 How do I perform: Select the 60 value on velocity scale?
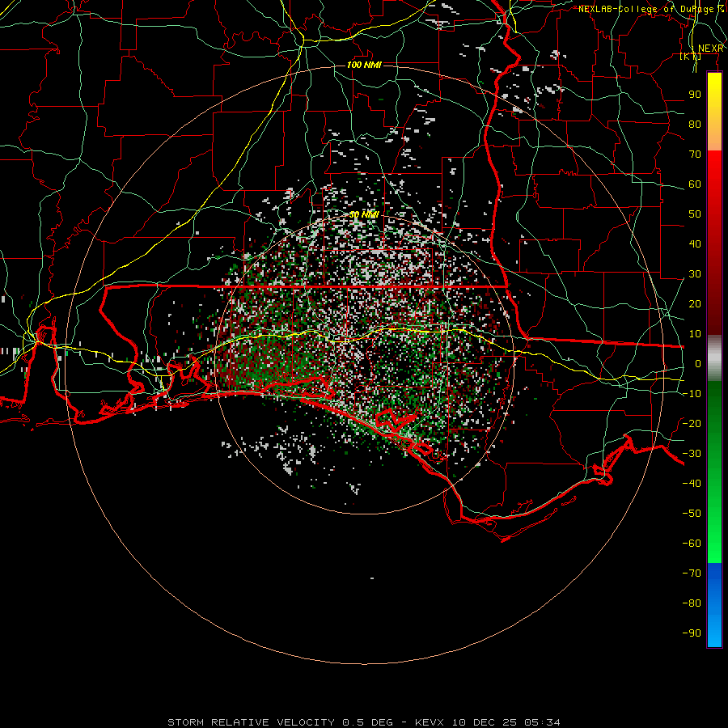pyautogui.click(x=695, y=184)
